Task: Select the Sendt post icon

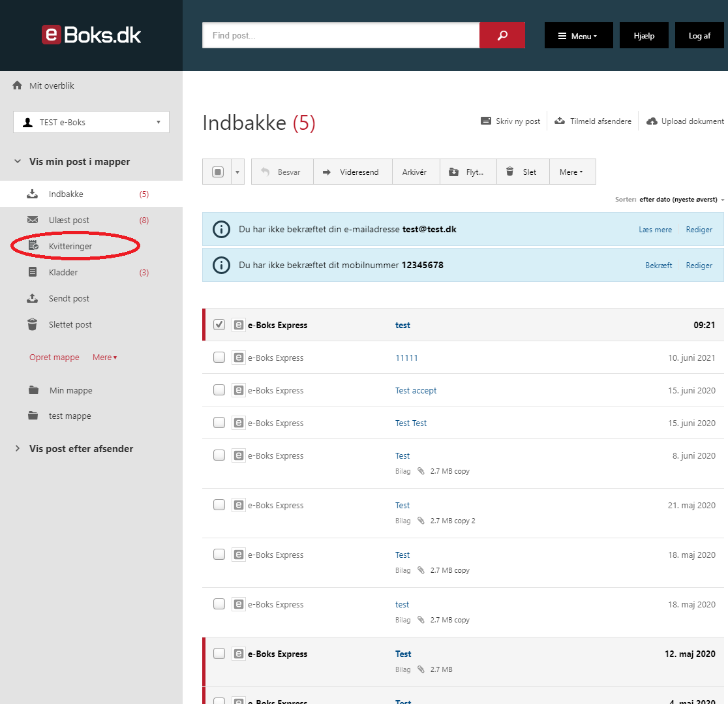Action: [33, 298]
